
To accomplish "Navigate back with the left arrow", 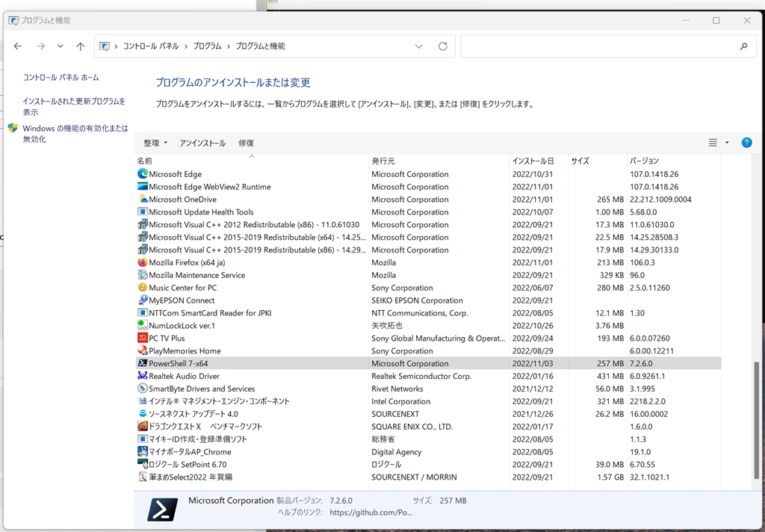I will click(x=18, y=46).
